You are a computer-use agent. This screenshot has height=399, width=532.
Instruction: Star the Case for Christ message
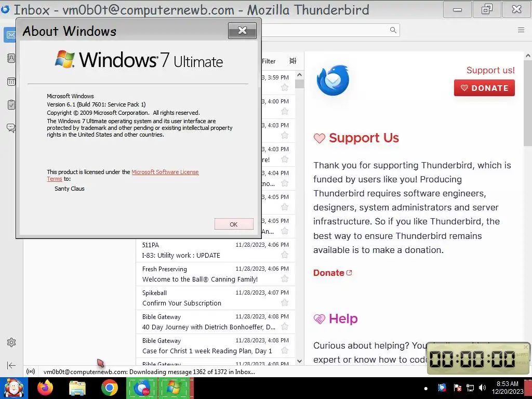point(285,351)
